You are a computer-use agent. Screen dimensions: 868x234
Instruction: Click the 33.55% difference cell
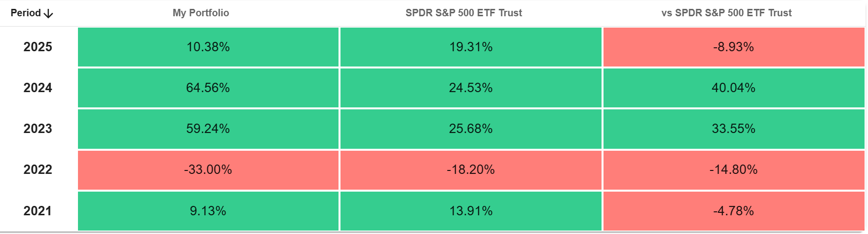pyautogui.click(x=733, y=129)
